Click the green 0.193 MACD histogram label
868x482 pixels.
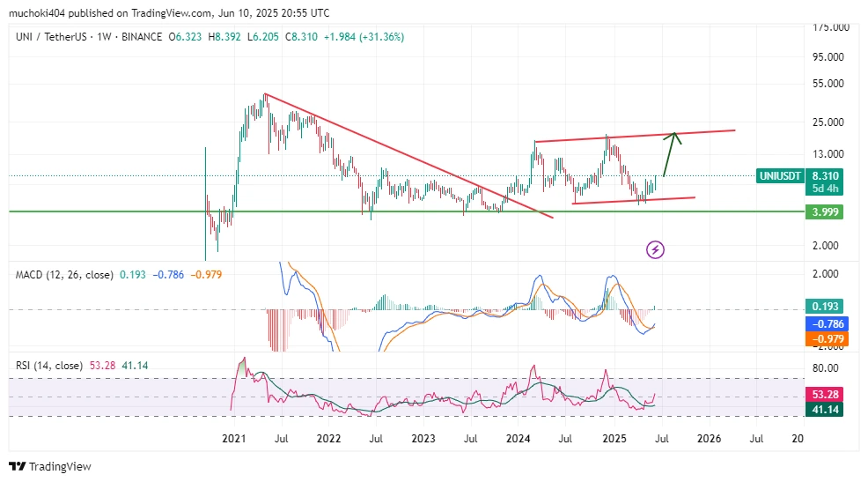pos(825,307)
